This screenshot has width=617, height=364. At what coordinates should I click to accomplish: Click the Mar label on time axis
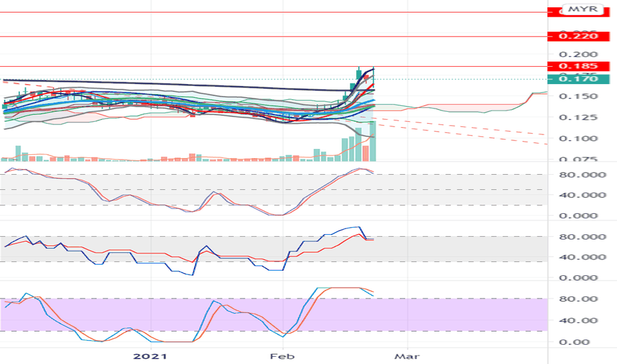point(407,357)
